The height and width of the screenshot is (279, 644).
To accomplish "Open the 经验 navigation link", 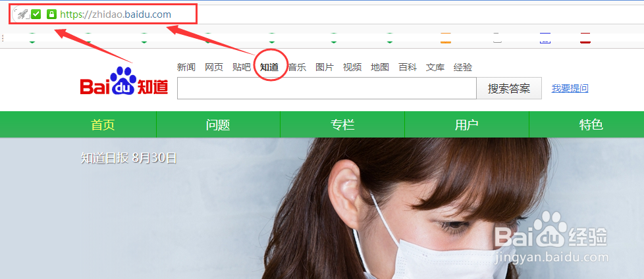I will (463, 67).
